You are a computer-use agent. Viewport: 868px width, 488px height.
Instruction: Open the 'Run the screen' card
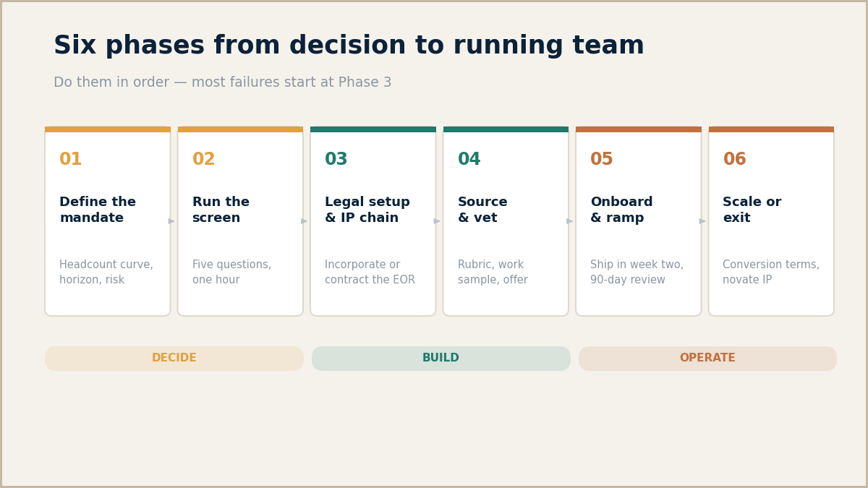pyautogui.click(x=240, y=221)
